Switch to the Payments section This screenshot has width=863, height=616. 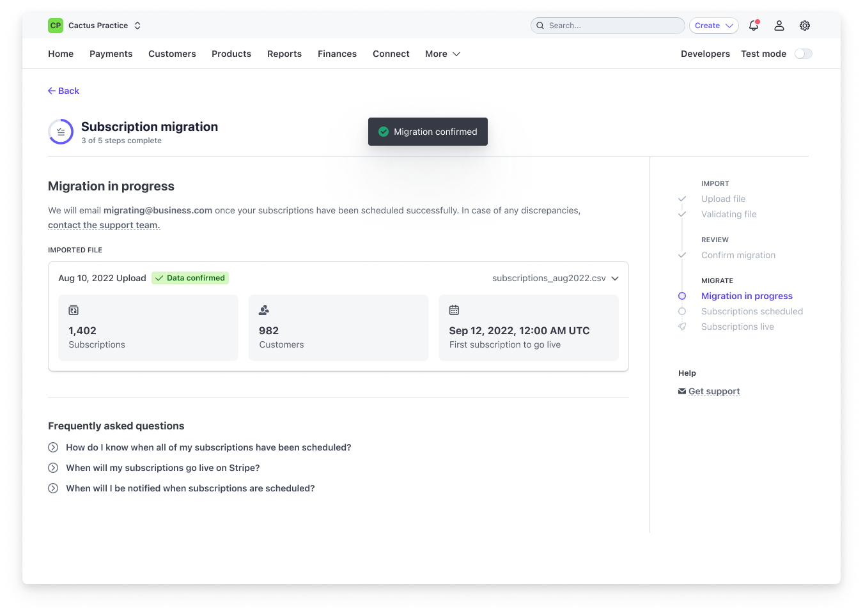tap(111, 54)
